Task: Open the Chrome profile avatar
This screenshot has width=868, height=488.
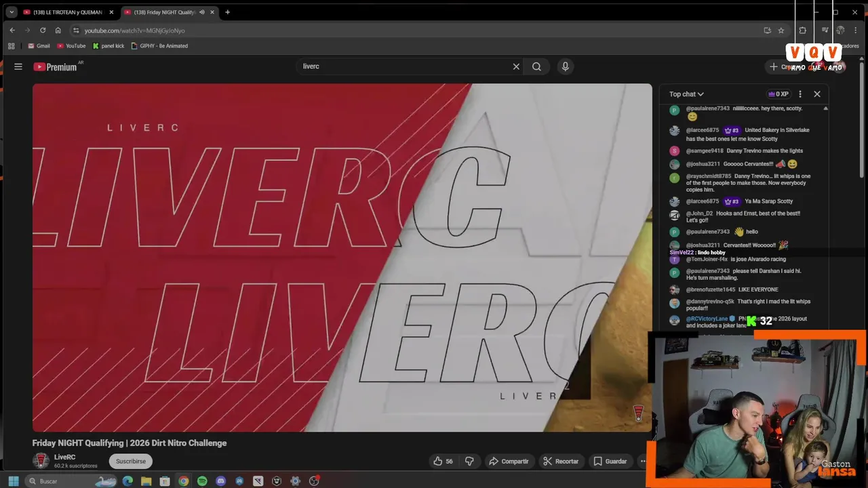Action: (840, 30)
